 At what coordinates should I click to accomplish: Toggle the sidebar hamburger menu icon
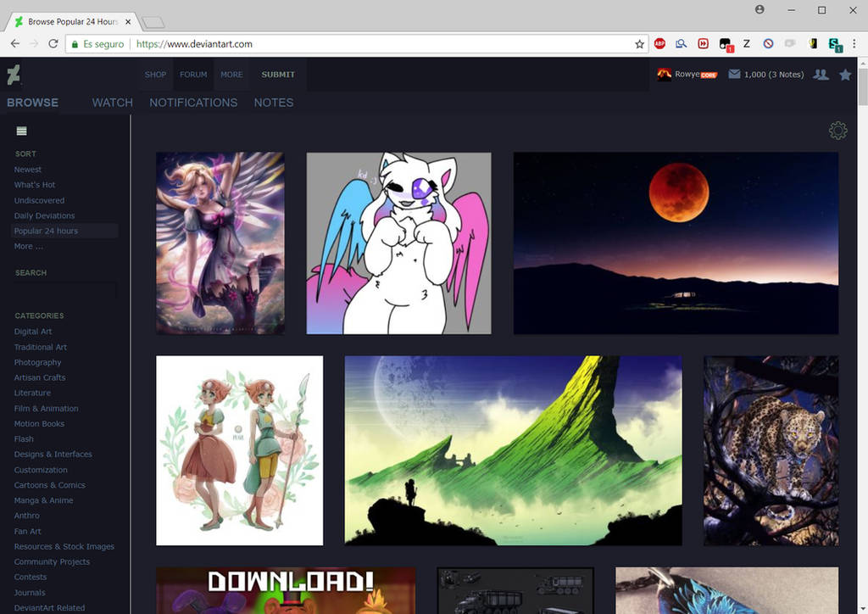pos(21,131)
